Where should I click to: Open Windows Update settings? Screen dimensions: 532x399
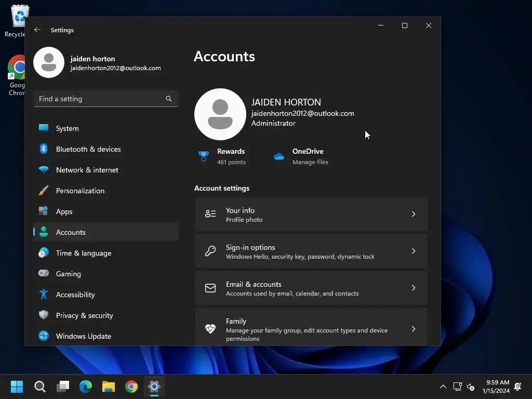point(106,336)
